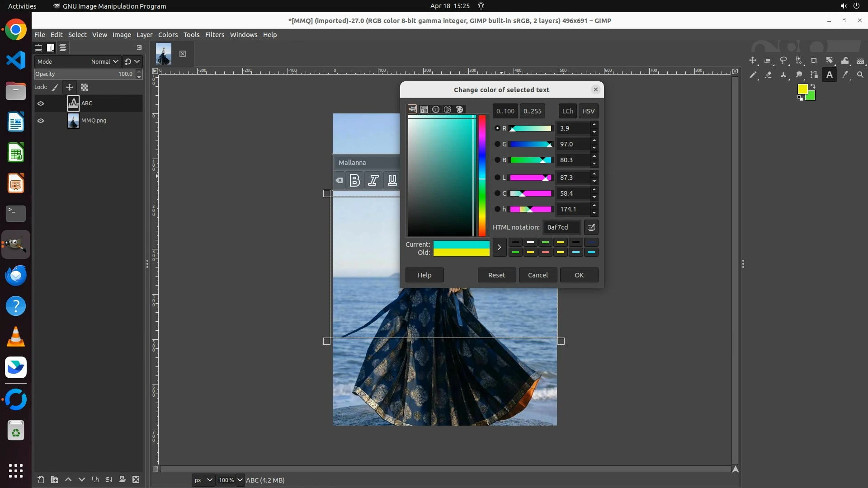
Task: Toggle underline in text toolbar
Action: 392,180
